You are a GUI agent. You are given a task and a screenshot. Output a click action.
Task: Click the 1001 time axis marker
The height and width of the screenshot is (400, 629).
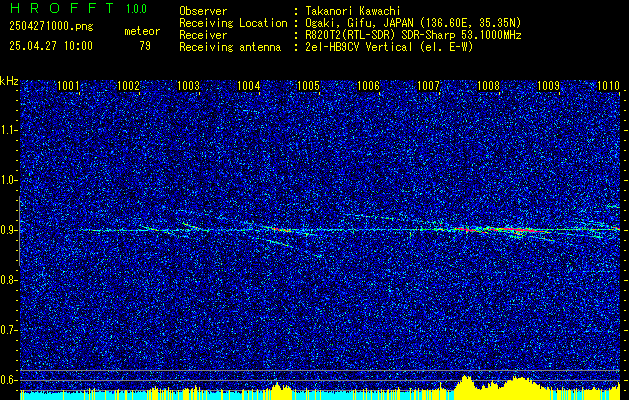[68, 85]
